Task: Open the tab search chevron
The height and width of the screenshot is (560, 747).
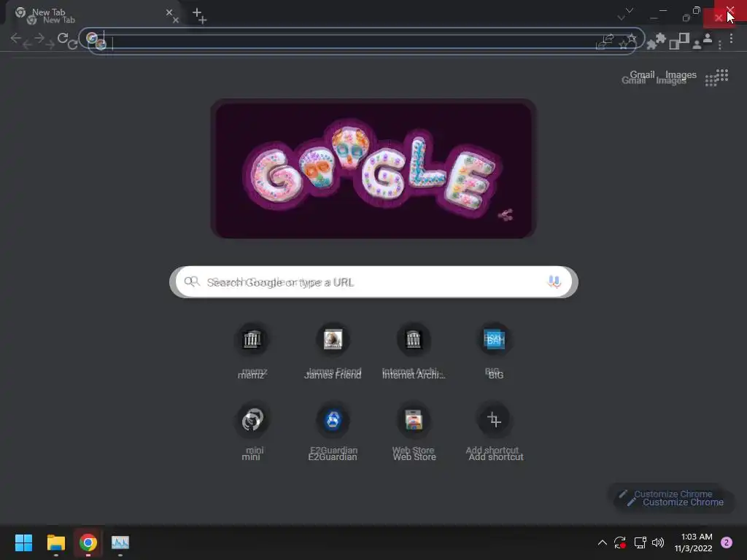Action: [630, 10]
